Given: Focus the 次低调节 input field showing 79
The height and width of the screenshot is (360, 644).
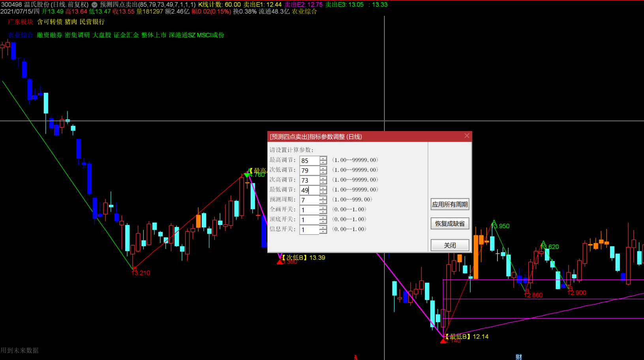Looking at the screenshot, I should [310, 171].
